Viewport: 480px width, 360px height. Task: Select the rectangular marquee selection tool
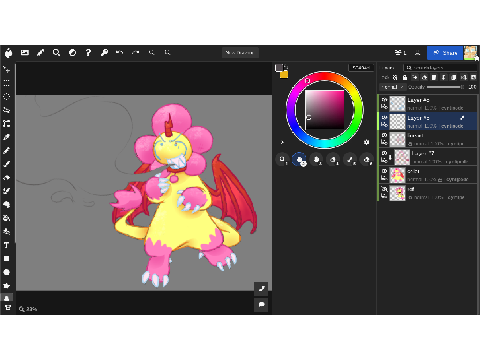click(x=7, y=83)
